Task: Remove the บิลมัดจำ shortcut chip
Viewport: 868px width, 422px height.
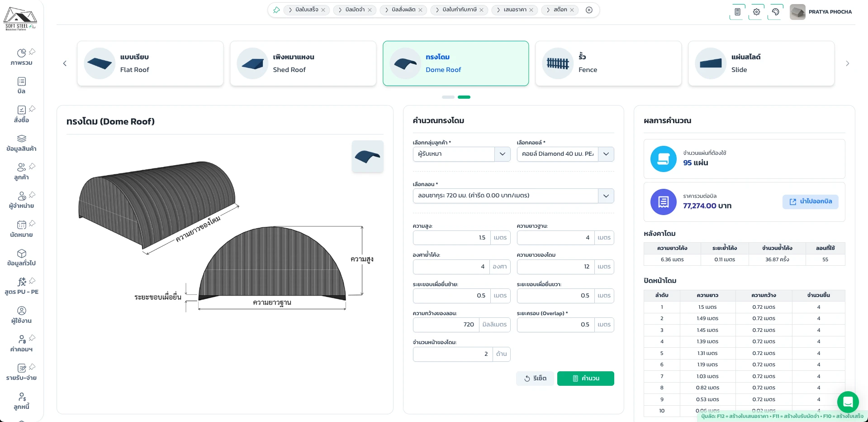Action: [x=370, y=10]
